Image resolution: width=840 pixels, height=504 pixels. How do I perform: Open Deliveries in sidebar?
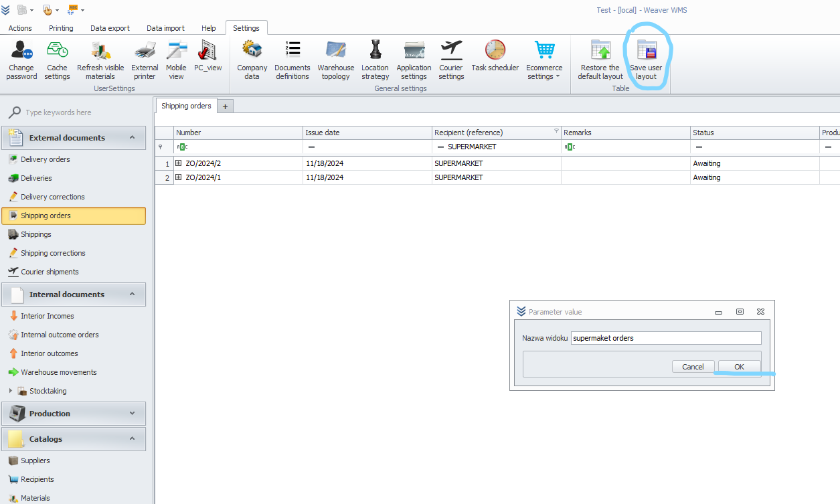36,178
